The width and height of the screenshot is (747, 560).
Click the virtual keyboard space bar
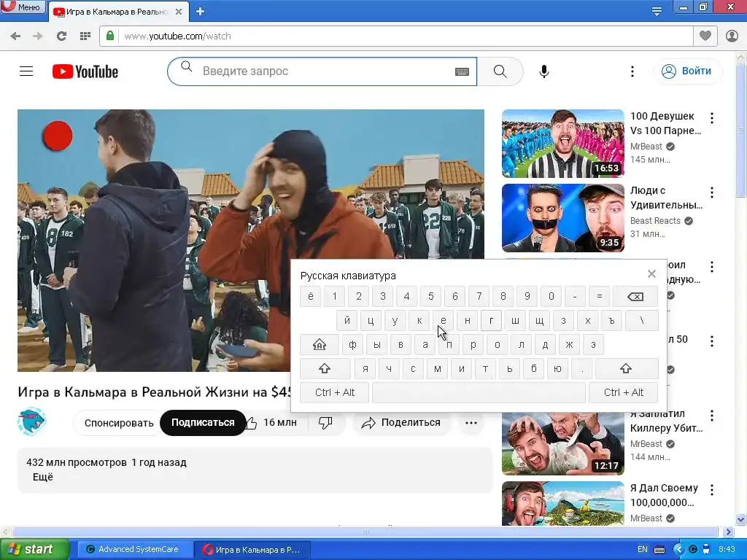pos(479,392)
